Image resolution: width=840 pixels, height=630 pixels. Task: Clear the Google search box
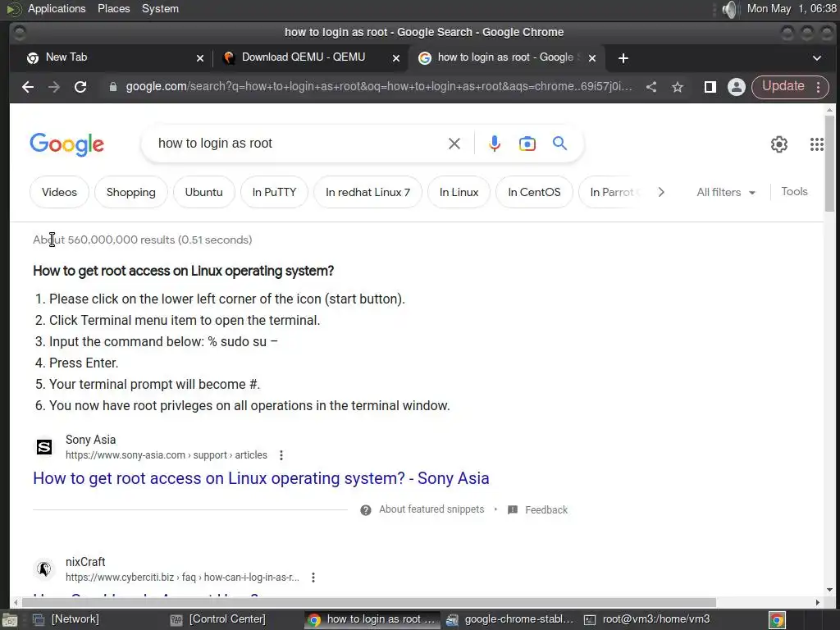click(x=454, y=143)
